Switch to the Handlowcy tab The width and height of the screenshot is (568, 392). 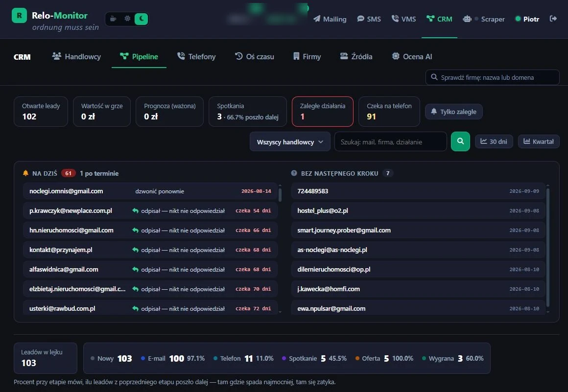pyautogui.click(x=76, y=56)
